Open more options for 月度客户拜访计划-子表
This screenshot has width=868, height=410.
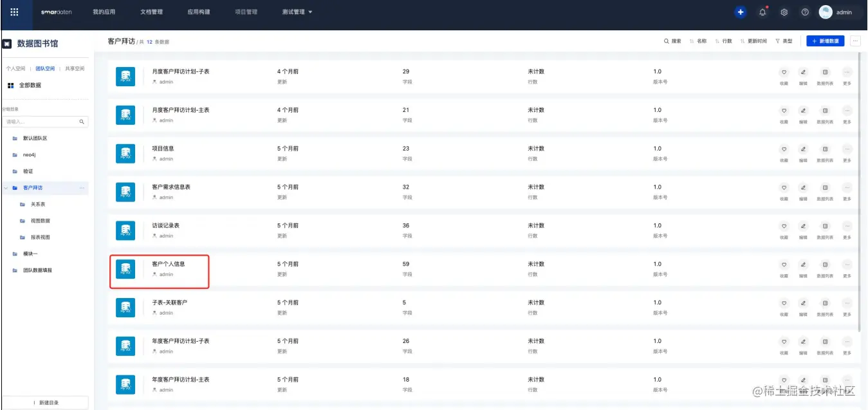coord(847,72)
